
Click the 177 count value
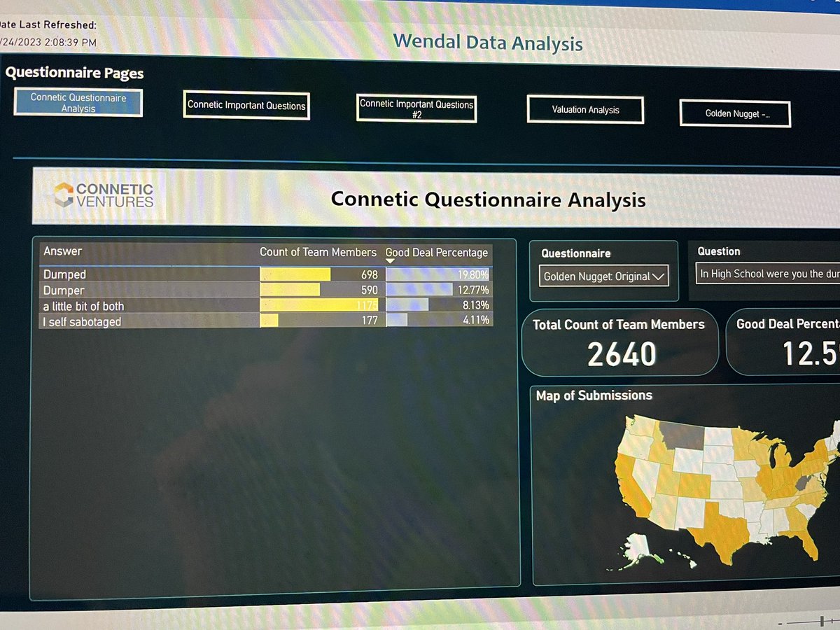point(369,321)
